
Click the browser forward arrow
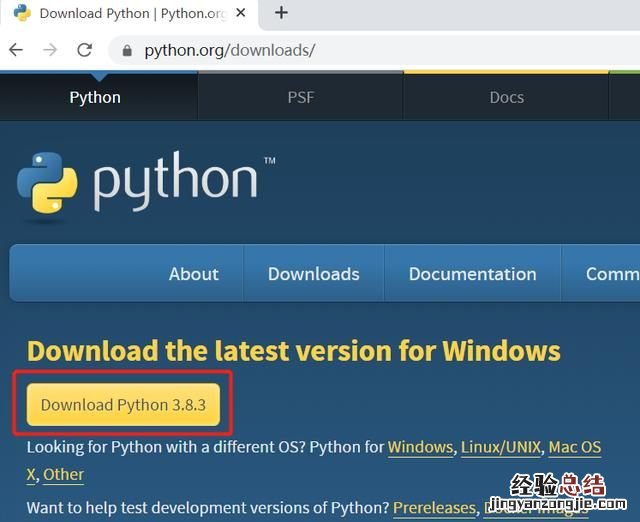coord(50,50)
